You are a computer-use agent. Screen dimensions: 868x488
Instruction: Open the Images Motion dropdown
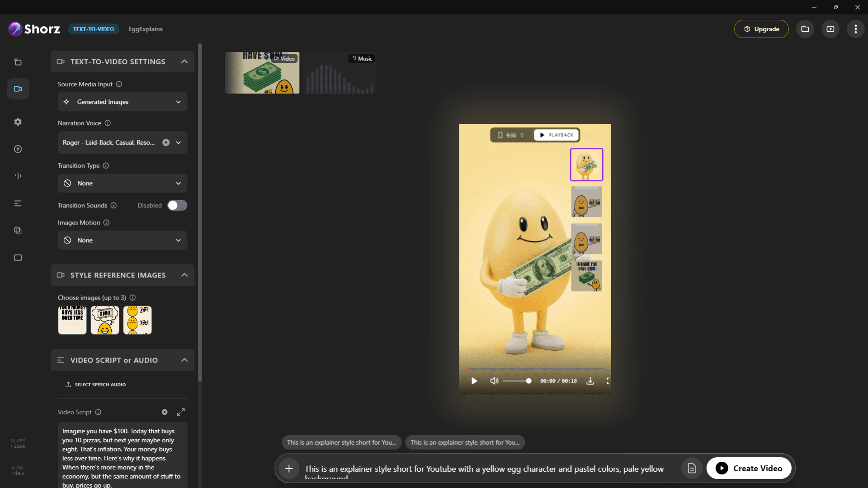[123, 240]
